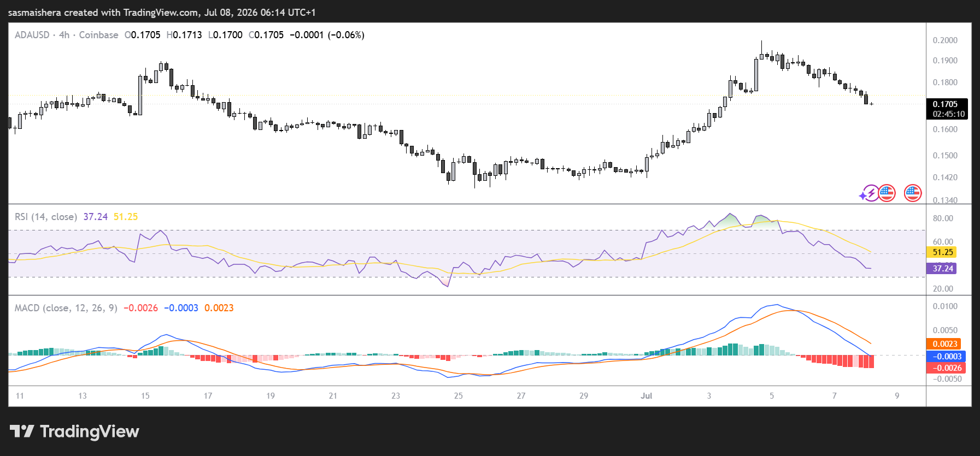The image size is (980, 456).
Task: Click the yellow 51.25 tag on RSI axis
Action: [x=942, y=252]
